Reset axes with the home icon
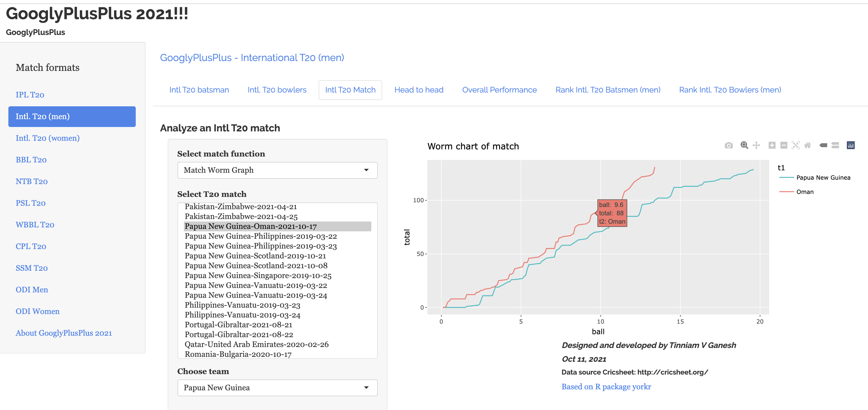The image size is (868, 410). point(807,145)
